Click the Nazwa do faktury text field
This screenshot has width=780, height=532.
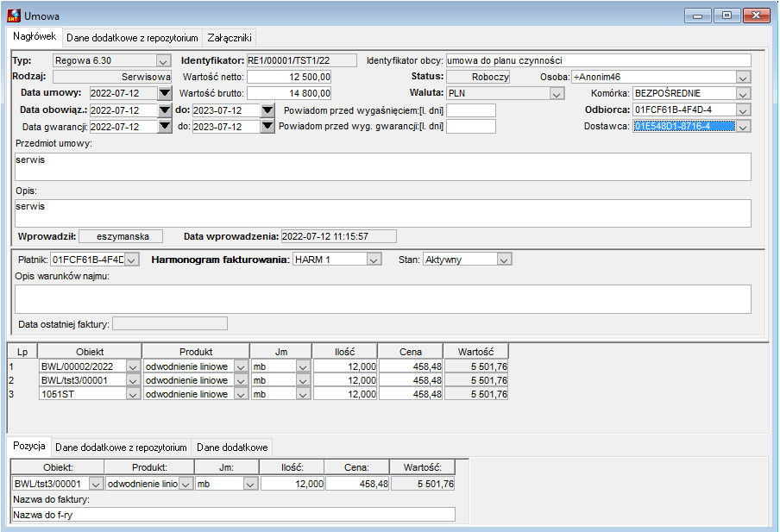click(233, 515)
